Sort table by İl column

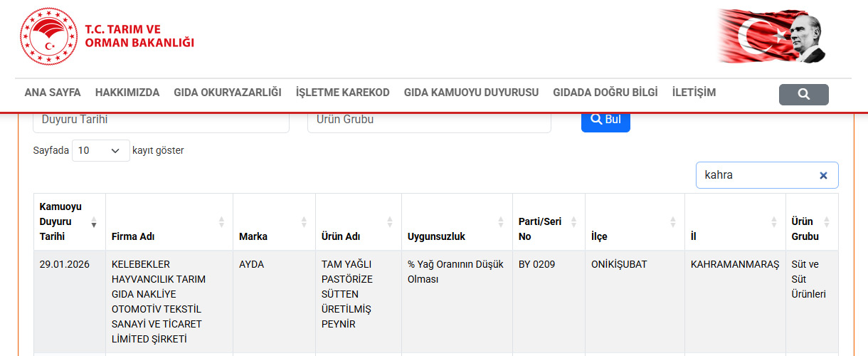(773, 222)
